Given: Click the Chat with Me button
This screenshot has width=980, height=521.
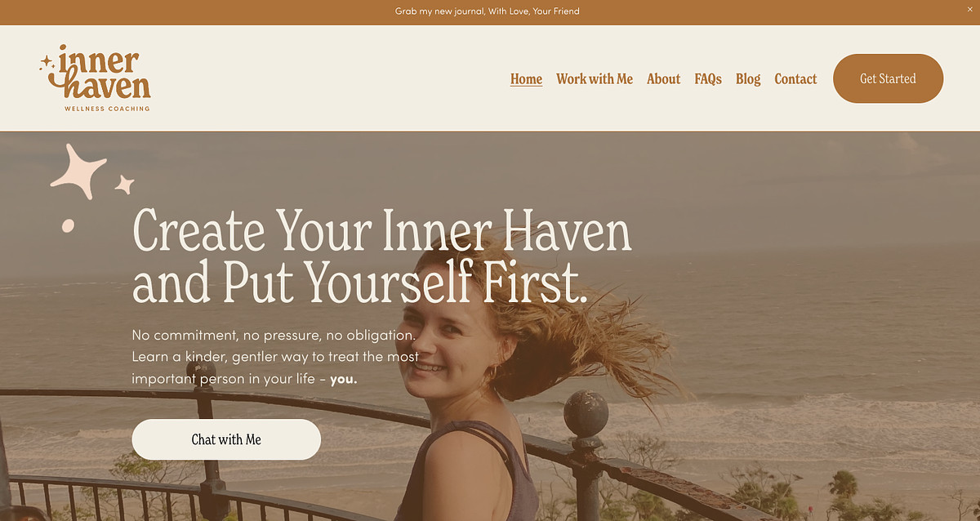Looking at the screenshot, I should click(x=226, y=439).
